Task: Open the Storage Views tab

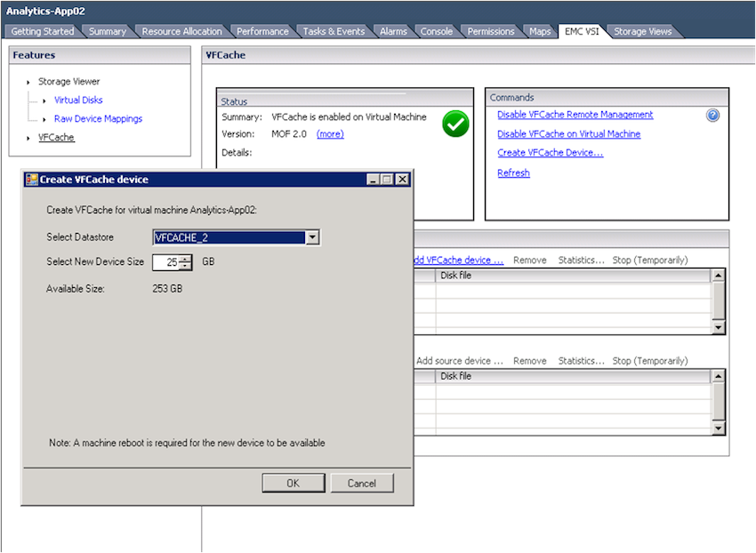Action: coord(642,31)
